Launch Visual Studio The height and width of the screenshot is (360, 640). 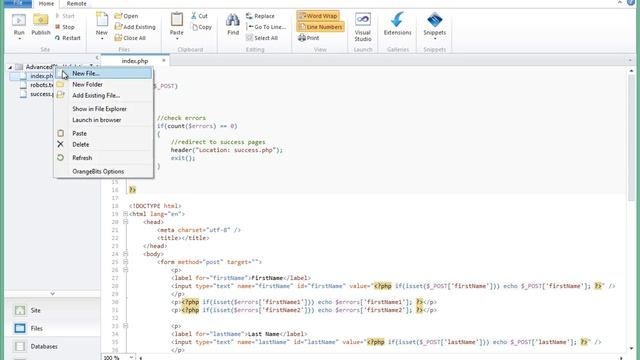(x=362, y=27)
